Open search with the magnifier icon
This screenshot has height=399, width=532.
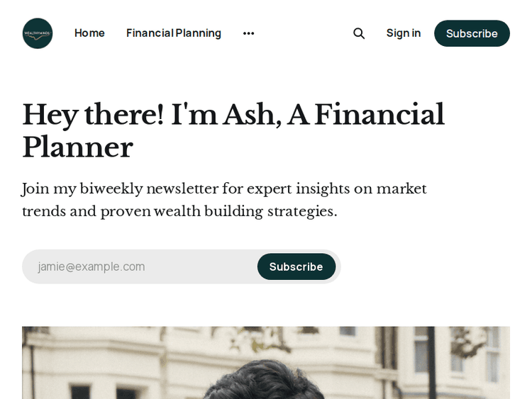point(359,33)
